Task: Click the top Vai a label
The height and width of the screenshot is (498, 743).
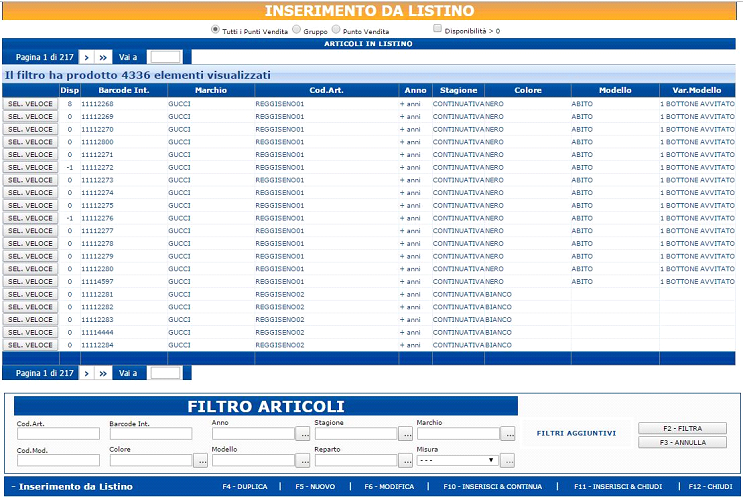Action: pyautogui.click(x=128, y=57)
